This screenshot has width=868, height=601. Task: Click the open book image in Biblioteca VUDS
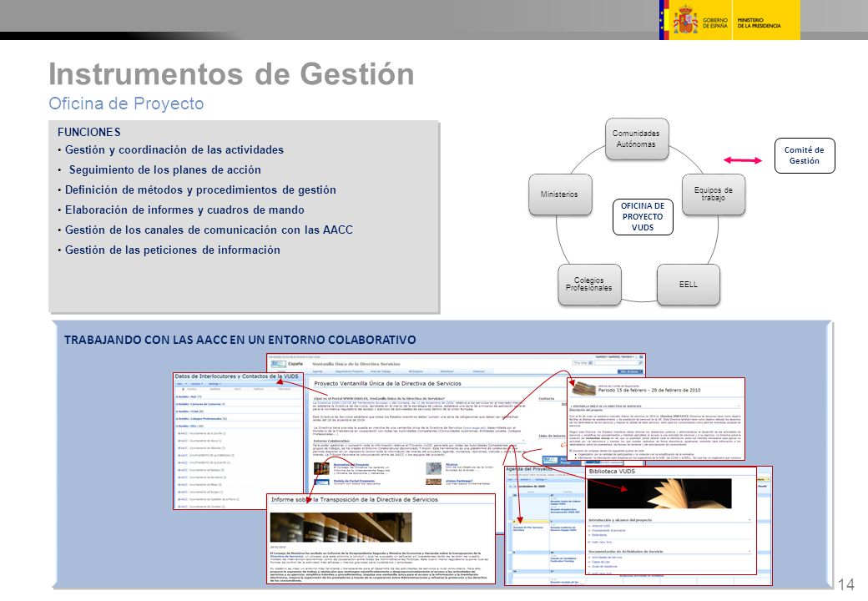[659, 493]
